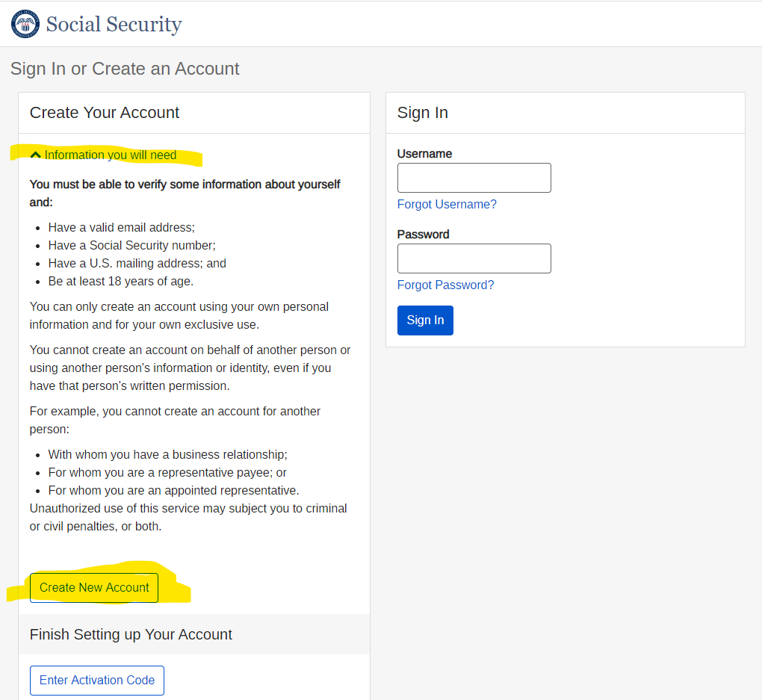Viewport: 762px width, 700px height.
Task: Click the "Have a Social Security number" bullet
Action: (x=131, y=245)
